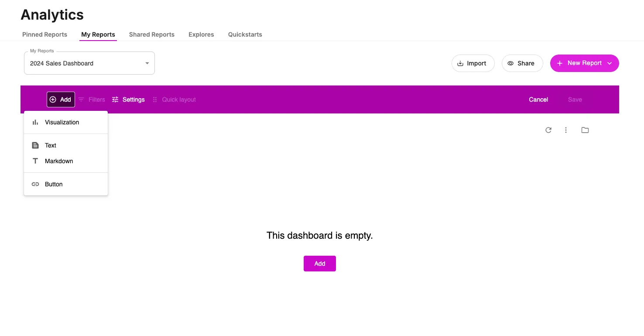The width and height of the screenshot is (644, 336).
Task: Click the Add button below the empty message
Action: (320, 264)
